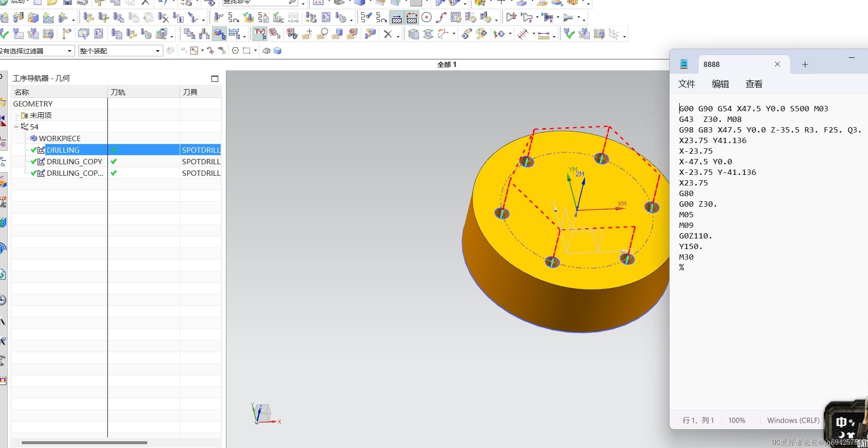Click the flag pole icon in toolbar
This screenshot has height=448, width=868.
pos(66,34)
